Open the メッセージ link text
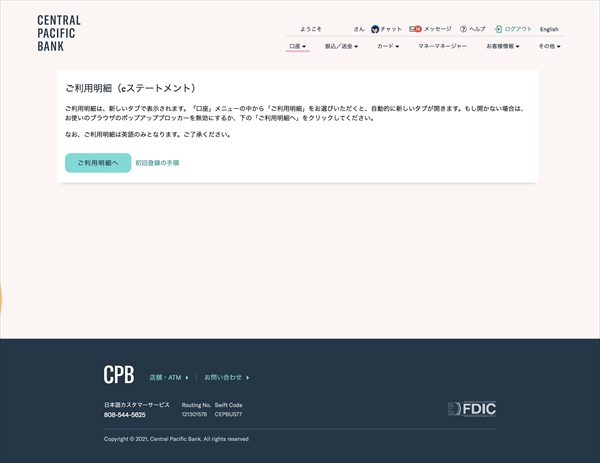Image resolution: width=600 pixels, height=463 pixels. tap(438, 29)
